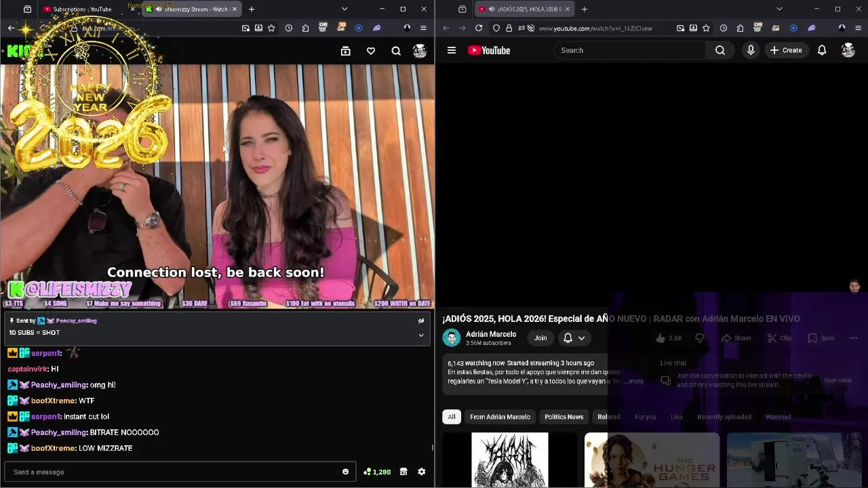Open extensions puzzle icon in left toolbar
The height and width of the screenshot is (488, 868).
[306, 28]
